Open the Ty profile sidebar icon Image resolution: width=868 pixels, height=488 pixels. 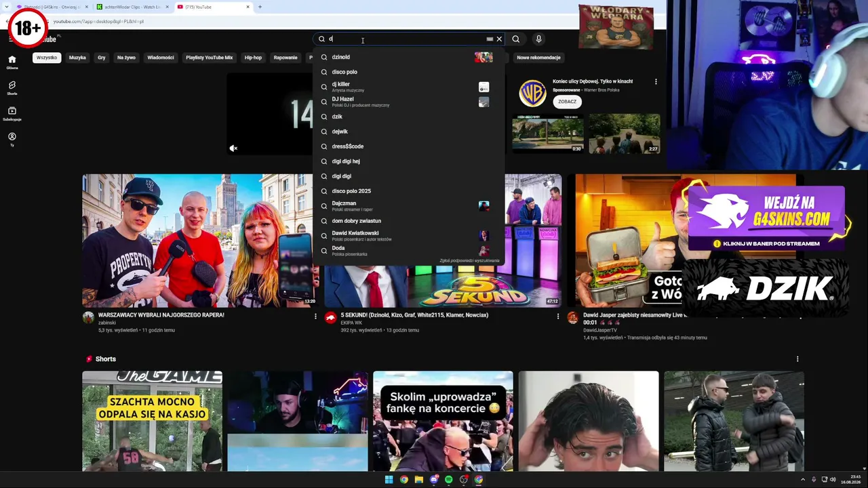pos(12,138)
